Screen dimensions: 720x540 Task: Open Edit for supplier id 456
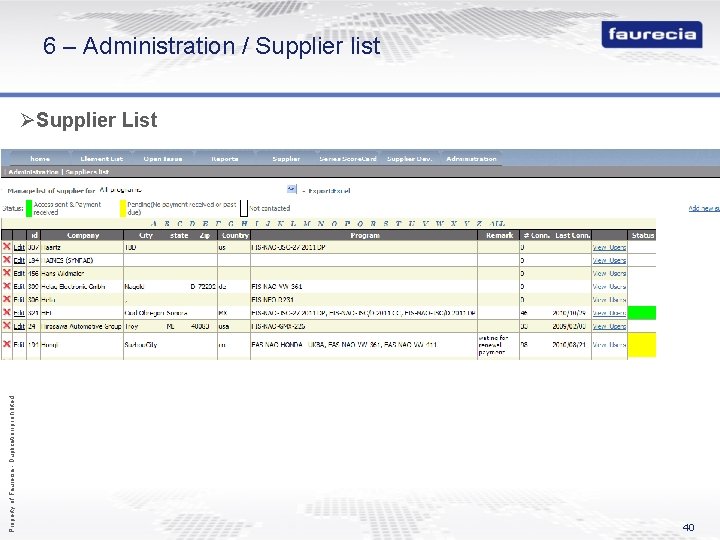pyautogui.click(x=19, y=273)
